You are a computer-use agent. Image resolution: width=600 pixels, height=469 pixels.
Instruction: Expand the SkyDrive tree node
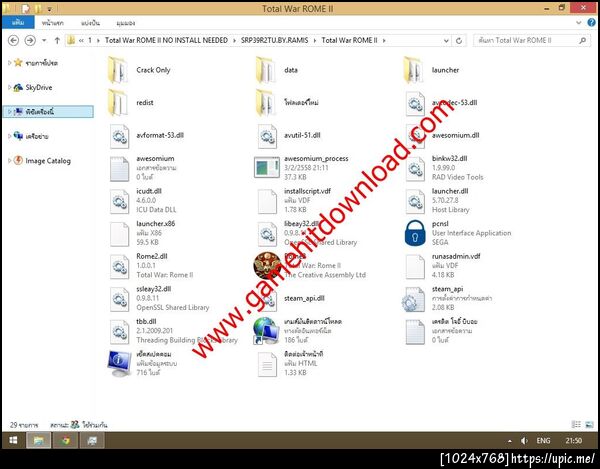click(10, 87)
